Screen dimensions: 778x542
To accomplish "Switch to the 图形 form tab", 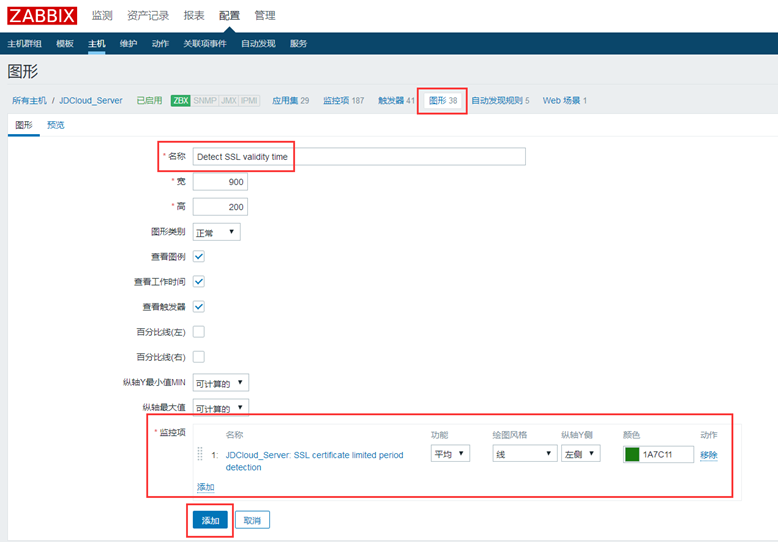I will point(24,125).
